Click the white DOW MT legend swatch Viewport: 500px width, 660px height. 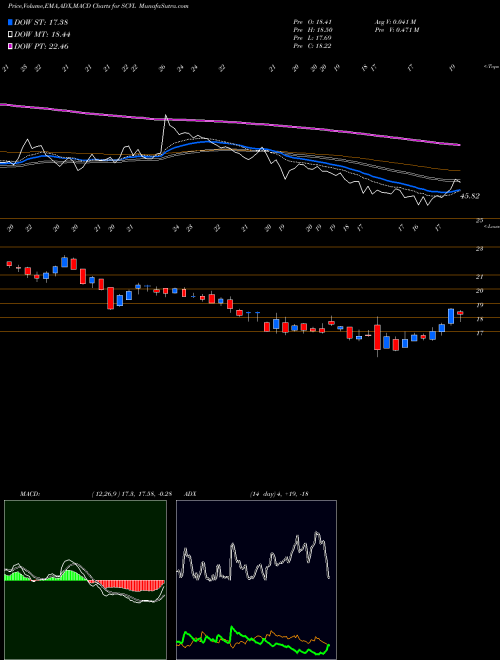point(11,35)
